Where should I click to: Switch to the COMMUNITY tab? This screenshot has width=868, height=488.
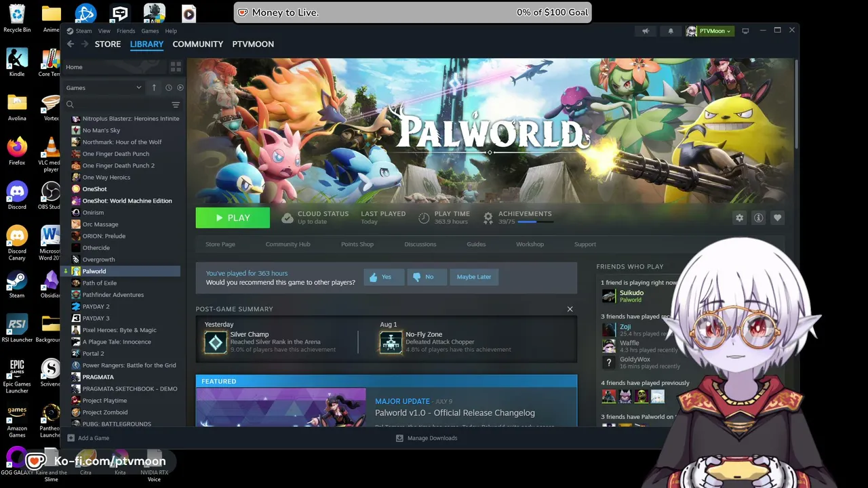(x=198, y=44)
